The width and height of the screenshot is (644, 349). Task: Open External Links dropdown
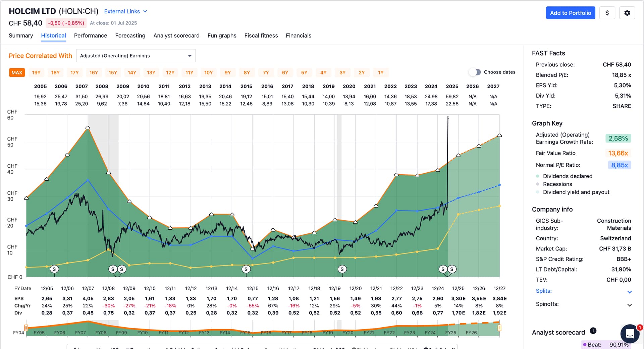coord(125,11)
